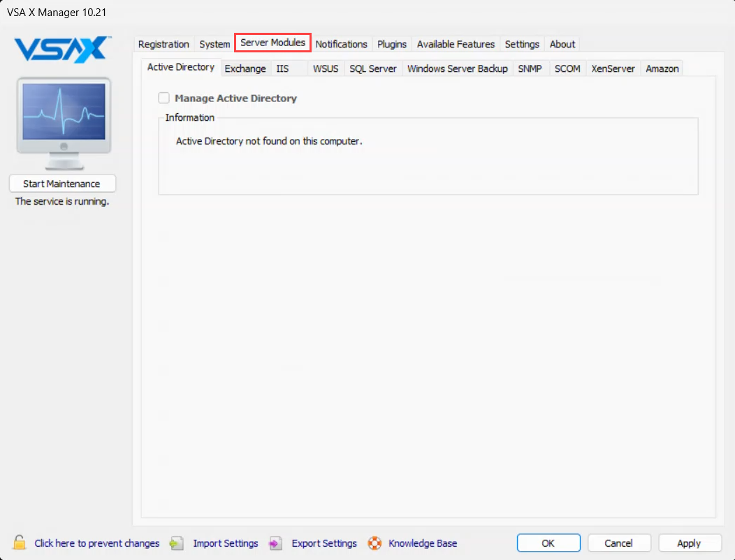The image size is (735, 560).
Task: Switch to the Notifications tab
Action: click(x=341, y=44)
